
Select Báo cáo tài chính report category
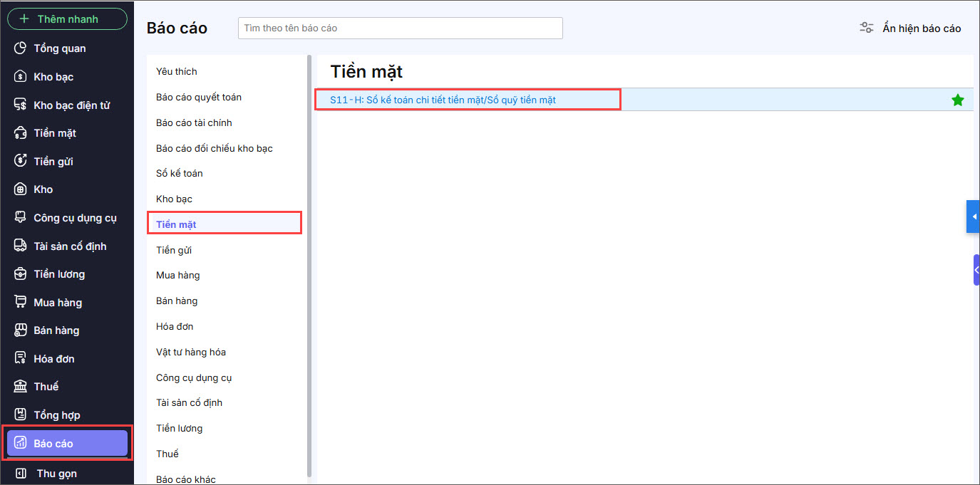coord(194,122)
